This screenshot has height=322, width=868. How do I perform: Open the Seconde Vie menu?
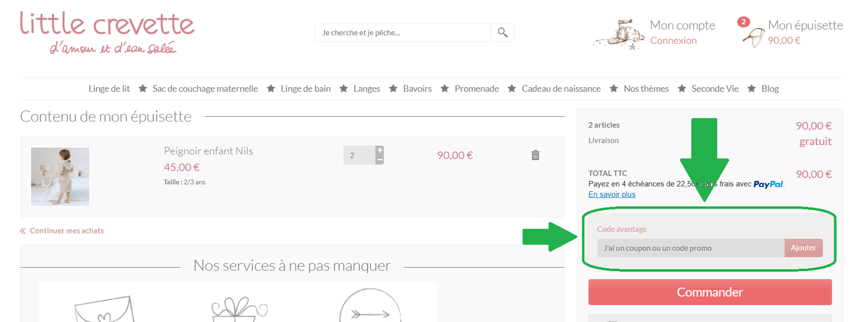pos(715,88)
